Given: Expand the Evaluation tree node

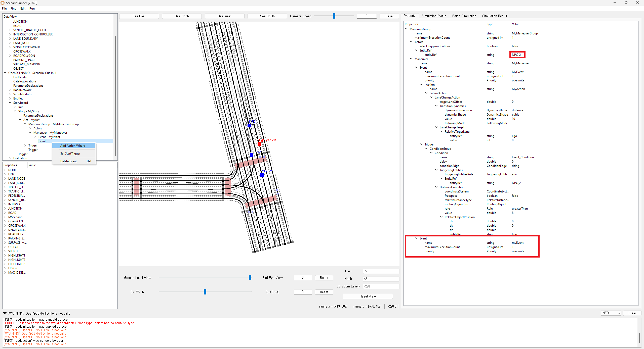Looking at the screenshot, I should click(10, 158).
